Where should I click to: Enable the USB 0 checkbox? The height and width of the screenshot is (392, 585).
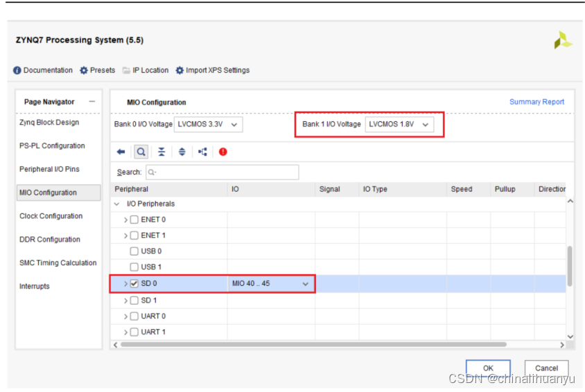(134, 251)
